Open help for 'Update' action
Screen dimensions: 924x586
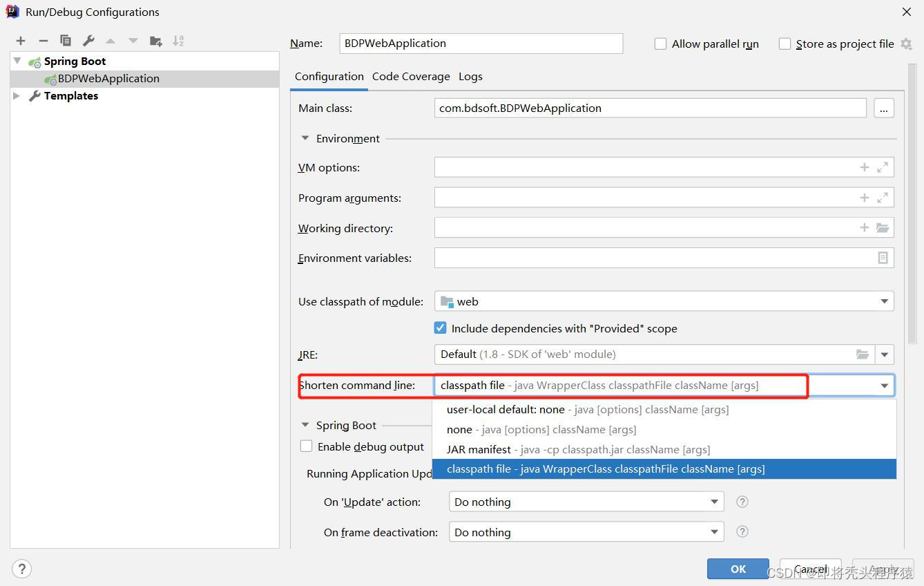pos(742,502)
